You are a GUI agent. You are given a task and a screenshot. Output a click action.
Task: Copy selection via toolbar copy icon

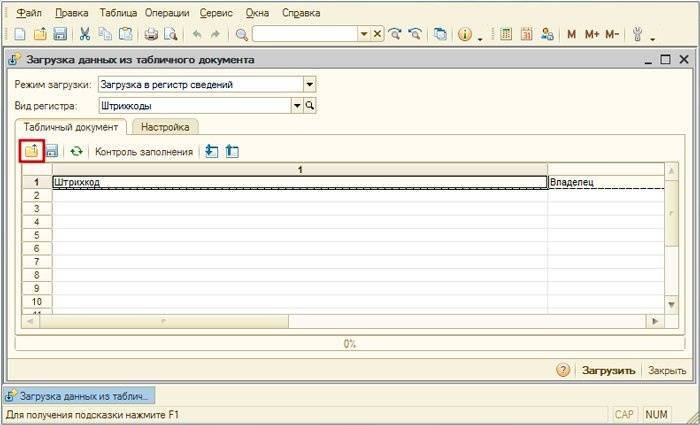click(105, 35)
